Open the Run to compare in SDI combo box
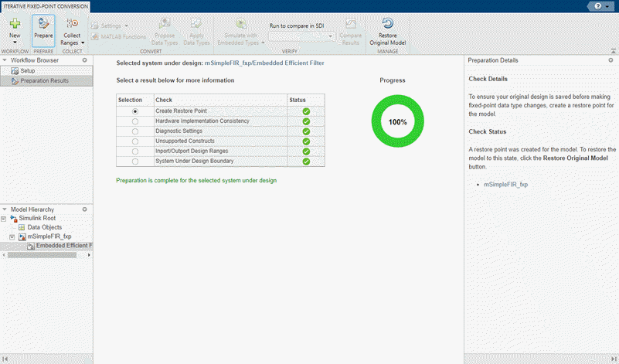The image size is (619, 364). pyautogui.click(x=302, y=37)
